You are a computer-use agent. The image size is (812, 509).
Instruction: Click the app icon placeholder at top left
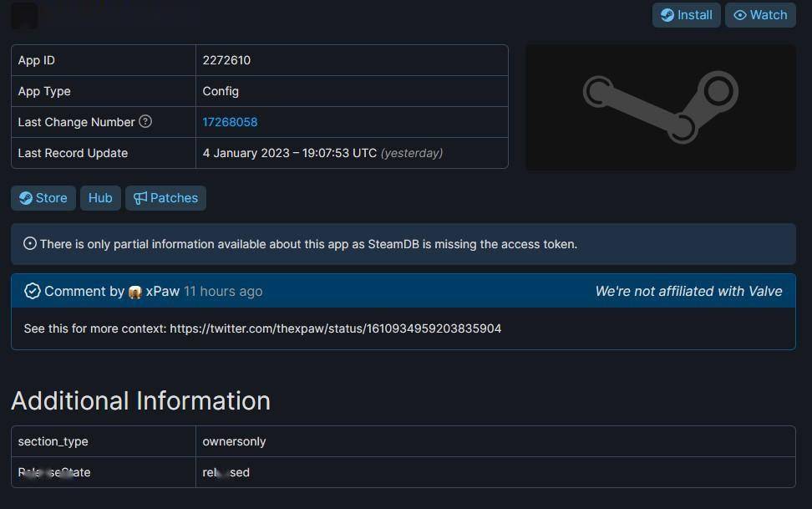coord(24,16)
